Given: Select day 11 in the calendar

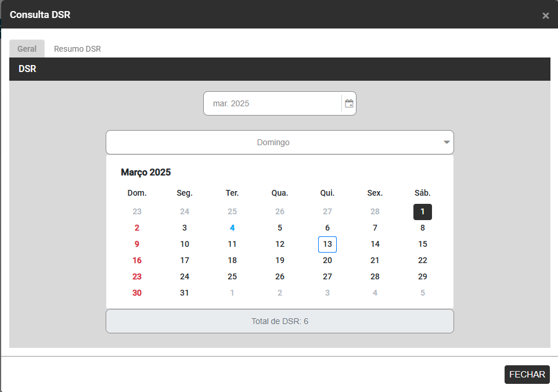Looking at the screenshot, I should pos(232,244).
